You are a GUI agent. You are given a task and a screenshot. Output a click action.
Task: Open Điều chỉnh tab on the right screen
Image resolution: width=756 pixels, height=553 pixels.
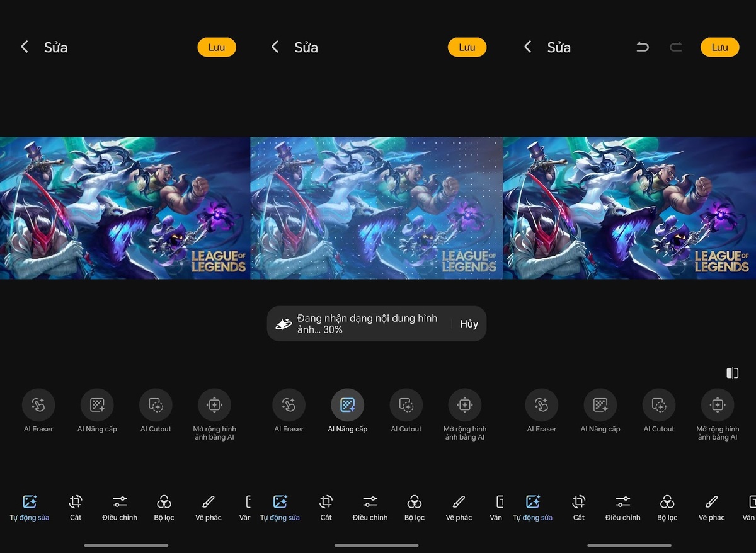click(622, 508)
